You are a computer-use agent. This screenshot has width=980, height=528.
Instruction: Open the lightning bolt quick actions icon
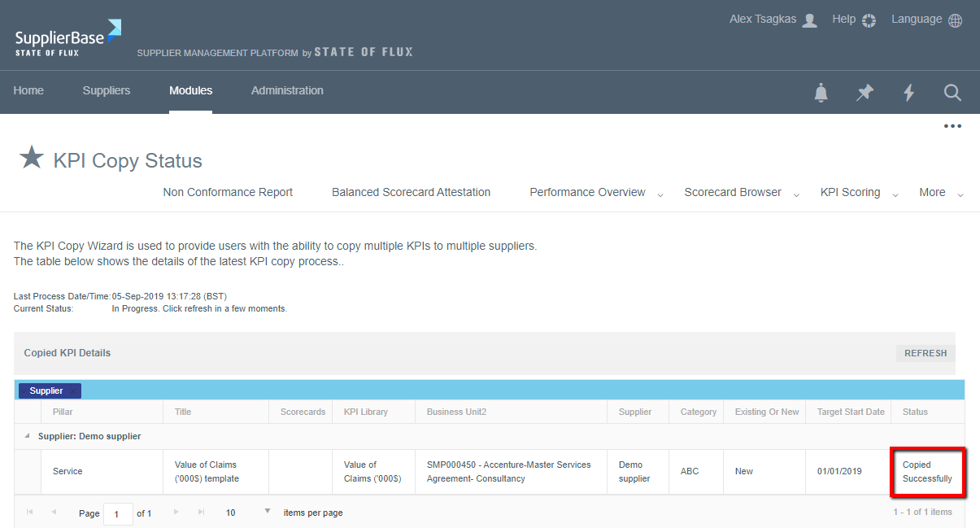click(x=908, y=93)
